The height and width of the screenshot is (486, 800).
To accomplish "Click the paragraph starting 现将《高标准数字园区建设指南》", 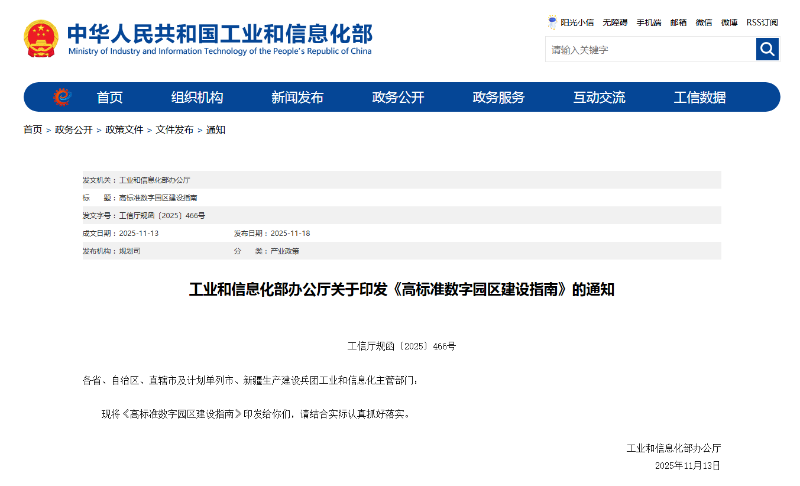I will (x=255, y=414).
